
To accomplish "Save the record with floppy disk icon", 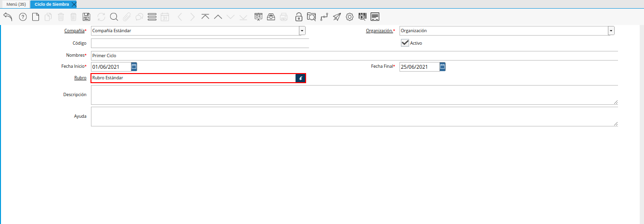I will click(x=87, y=17).
